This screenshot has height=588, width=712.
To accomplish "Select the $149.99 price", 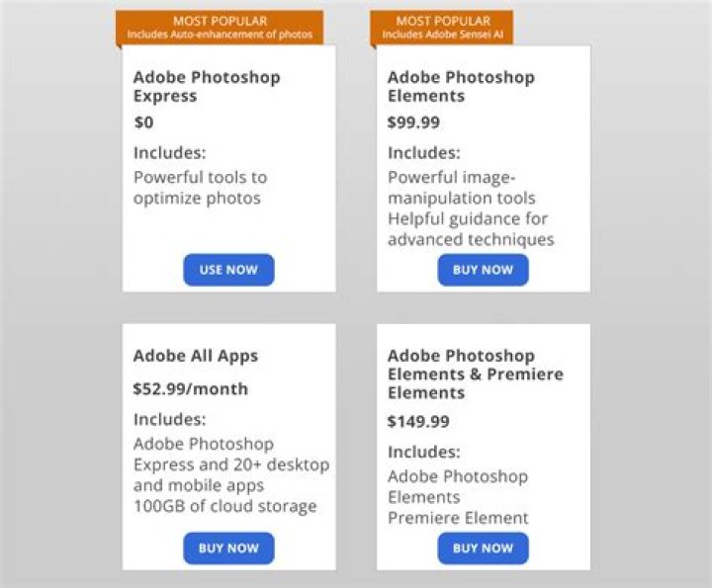I will (418, 422).
